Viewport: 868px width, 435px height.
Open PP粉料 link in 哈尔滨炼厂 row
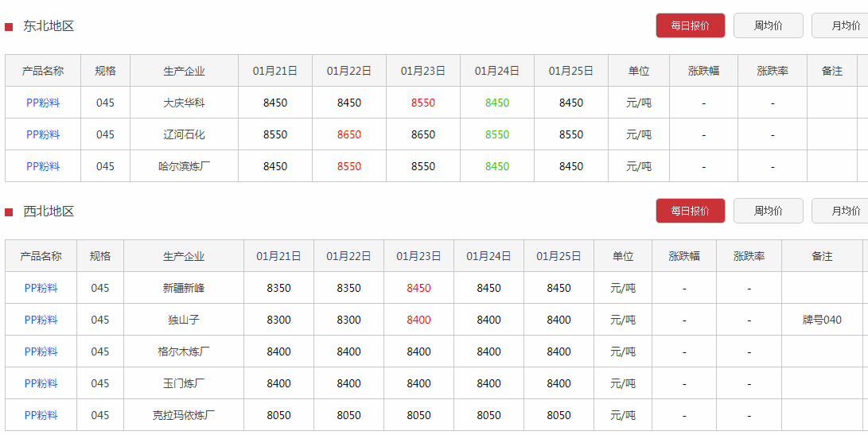tap(43, 166)
